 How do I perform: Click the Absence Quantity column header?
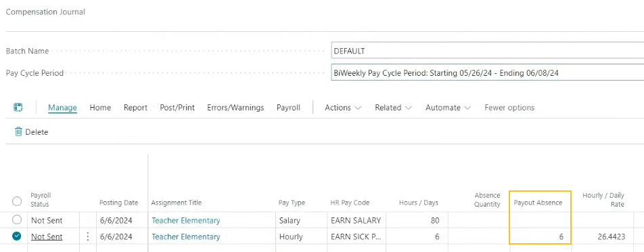[x=487, y=199]
